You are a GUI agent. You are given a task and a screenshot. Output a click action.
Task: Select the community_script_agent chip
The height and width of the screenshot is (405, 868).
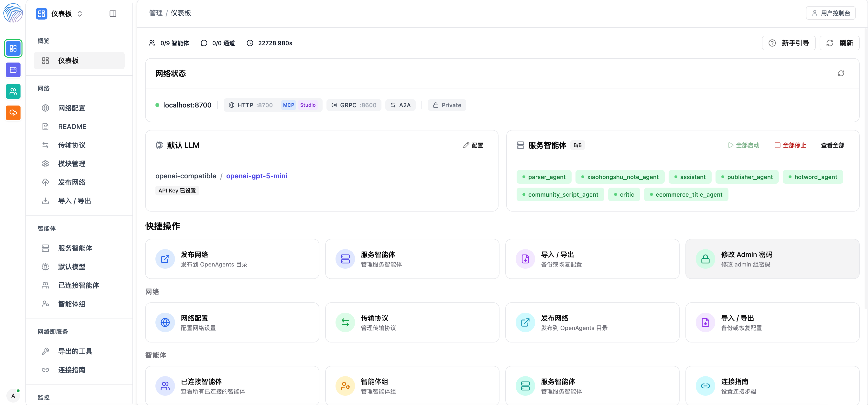(x=560, y=194)
